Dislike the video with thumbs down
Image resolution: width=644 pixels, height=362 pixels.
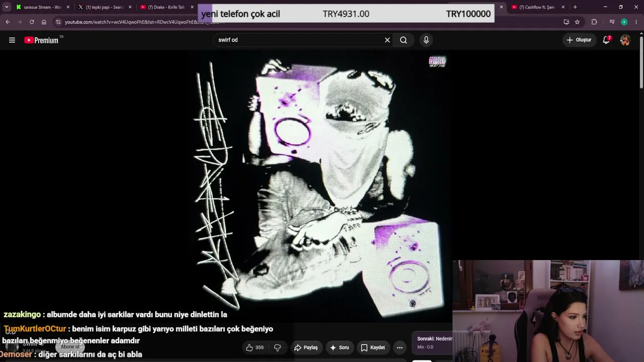pos(277,347)
